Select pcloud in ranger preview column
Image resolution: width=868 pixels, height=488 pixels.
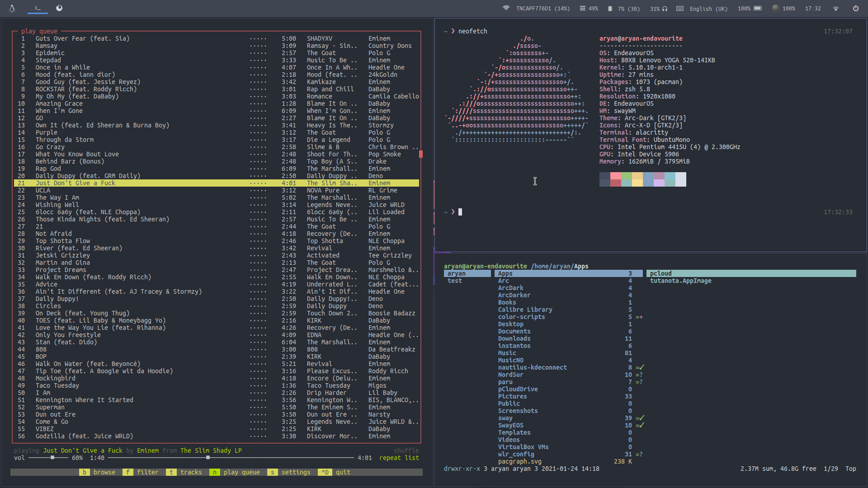751,273
